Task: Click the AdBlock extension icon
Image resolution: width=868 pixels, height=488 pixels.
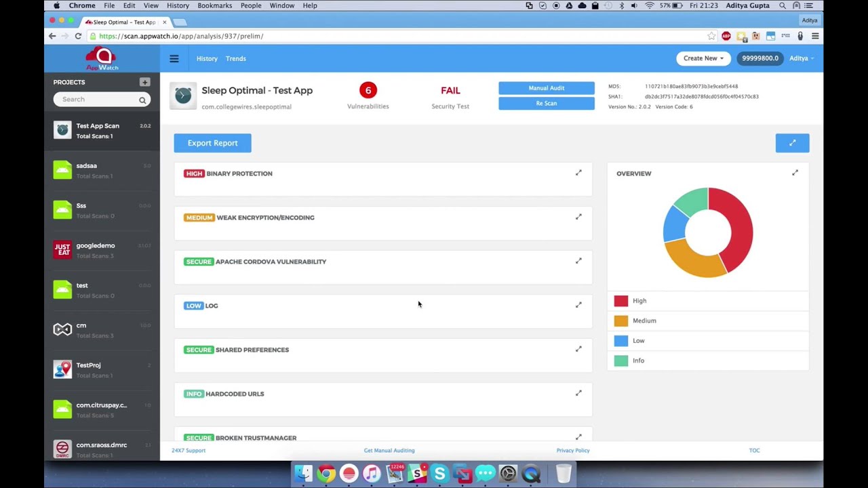Action: coord(726,36)
